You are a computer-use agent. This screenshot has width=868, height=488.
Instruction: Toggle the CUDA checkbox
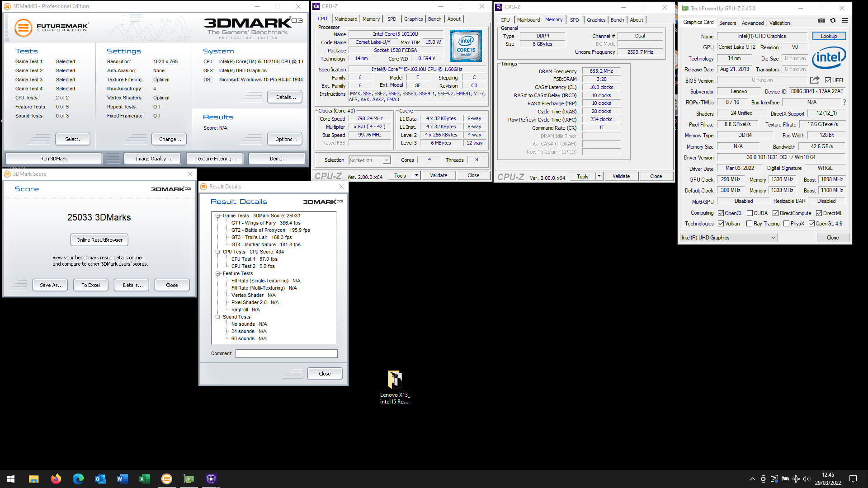pyautogui.click(x=750, y=213)
